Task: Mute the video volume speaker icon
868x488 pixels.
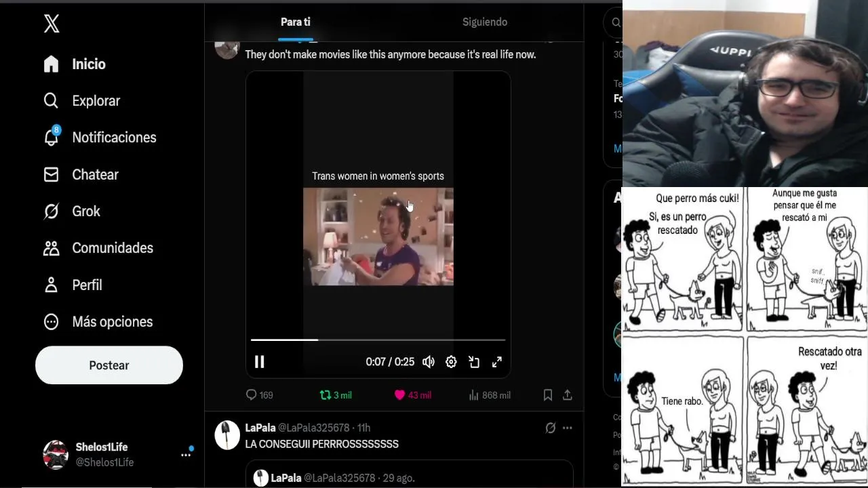Action: (429, 362)
